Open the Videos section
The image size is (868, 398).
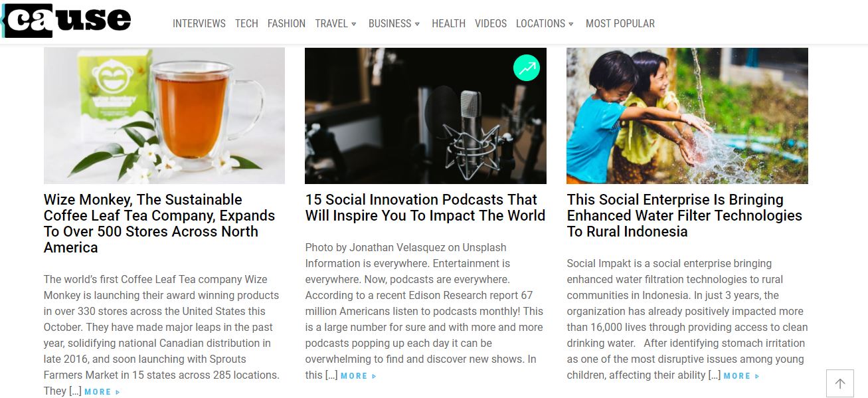click(491, 23)
